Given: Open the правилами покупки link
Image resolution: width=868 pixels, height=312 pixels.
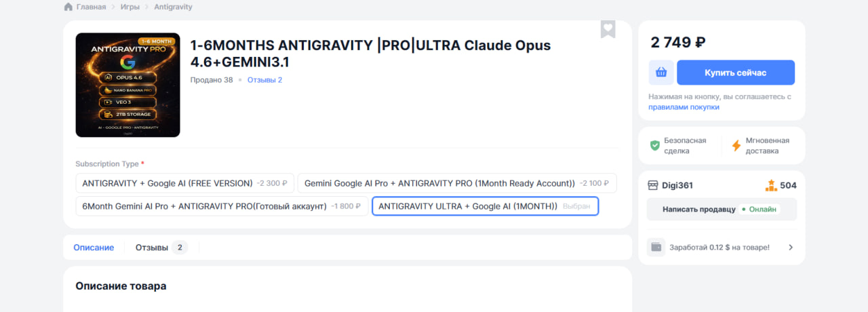Looking at the screenshot, I should pyautogui.click(x=684, y=107).
